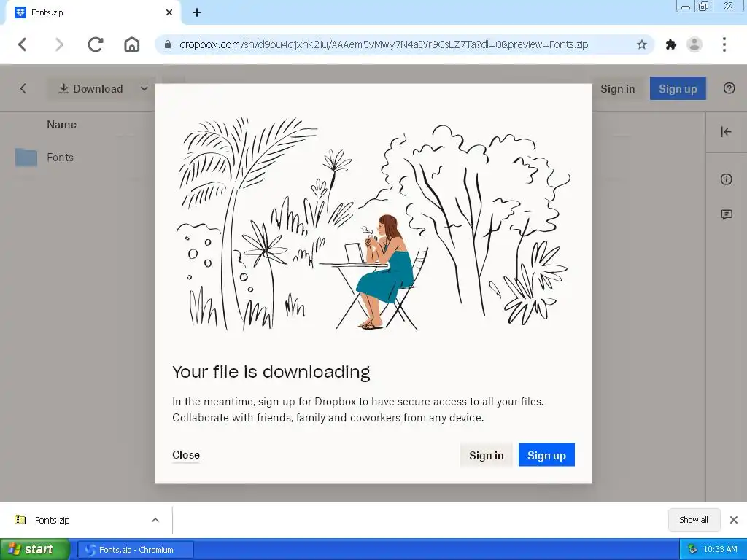Click Sign in inside the dialog
The image size is (747, 560).
click(486, 455)
